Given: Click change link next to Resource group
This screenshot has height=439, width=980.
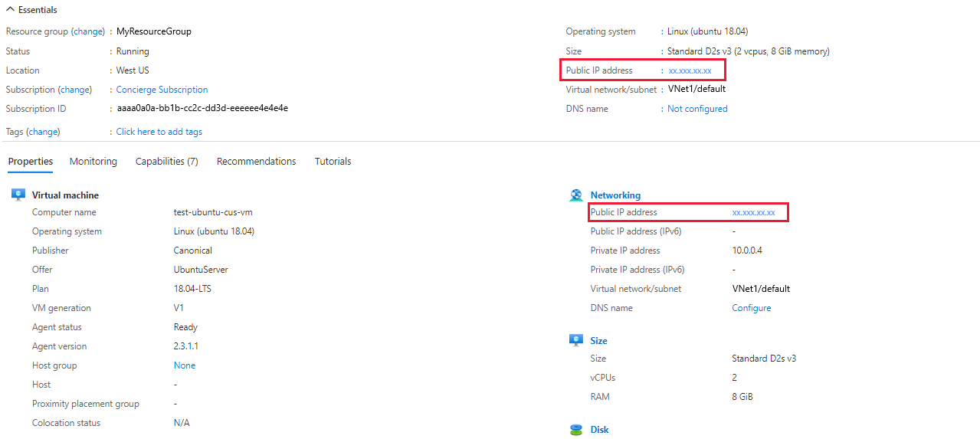Looking at the screenshot, I should (88, 32).
